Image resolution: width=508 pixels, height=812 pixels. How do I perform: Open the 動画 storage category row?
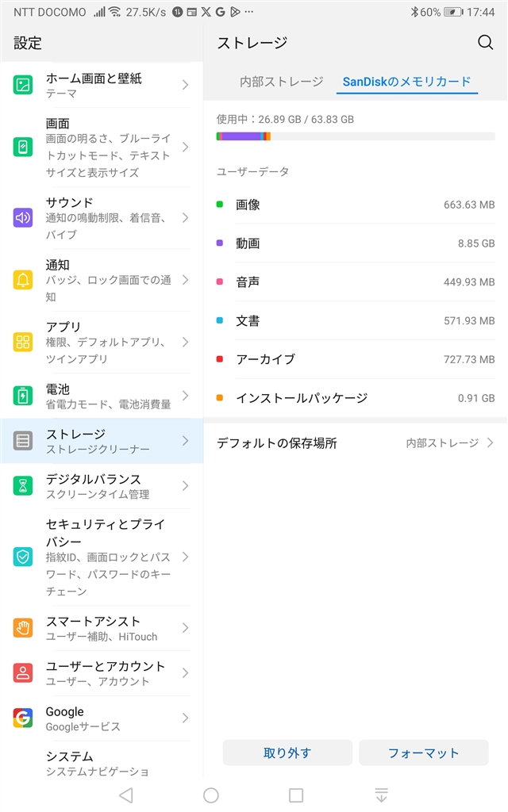pyautogui.click(x=355, y=243)
